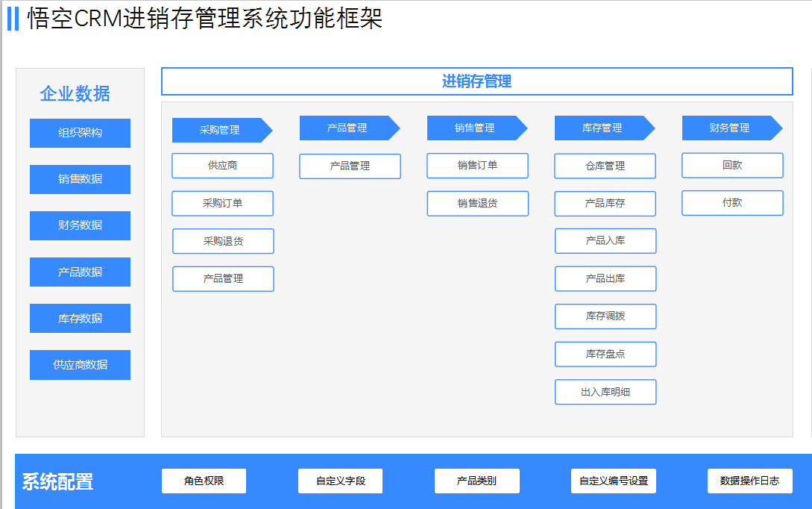Screen dimensions: 812x509
Task: Select 库存数据 block
Action: tap(80, 318)
